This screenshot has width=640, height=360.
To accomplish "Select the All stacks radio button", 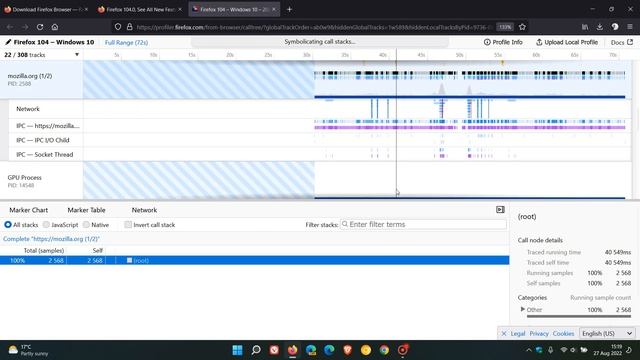I will (8, 224).
